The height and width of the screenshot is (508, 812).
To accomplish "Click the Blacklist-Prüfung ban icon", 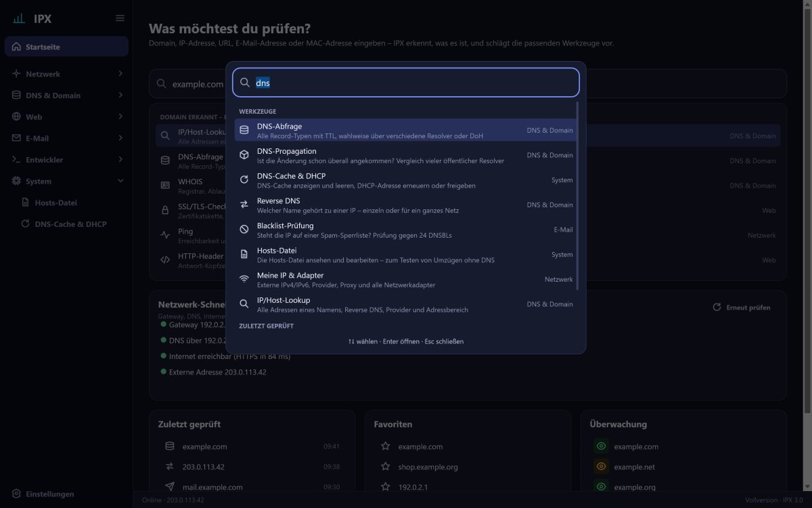I will tap(244, 230).
